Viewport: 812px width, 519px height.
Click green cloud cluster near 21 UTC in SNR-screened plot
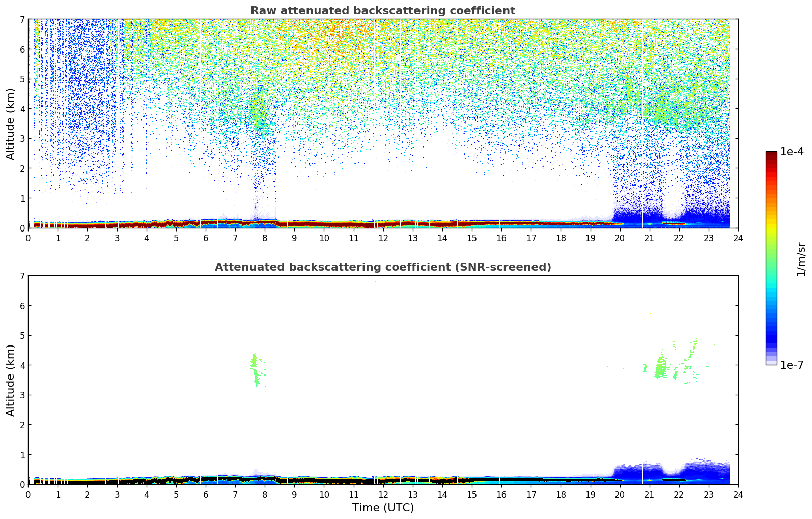tap(661, 367)
